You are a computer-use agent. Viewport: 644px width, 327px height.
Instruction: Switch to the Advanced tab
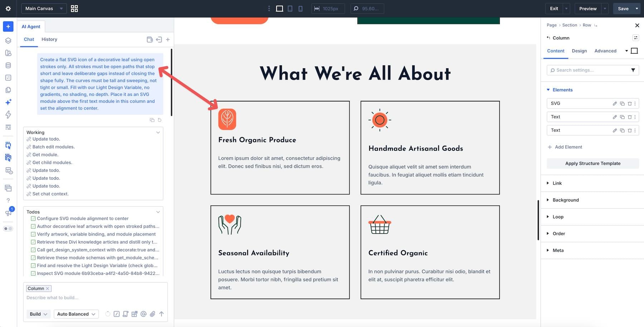(x=605, y=51)
